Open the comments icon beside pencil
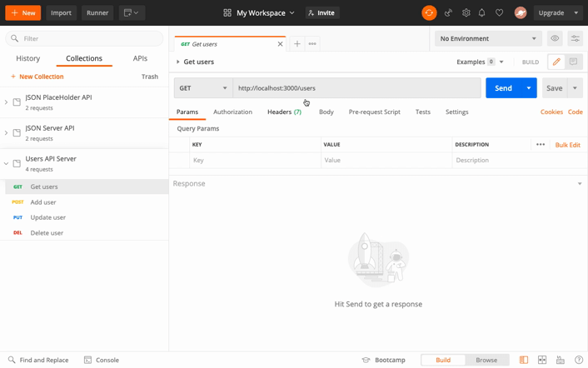This screenshot has height=368, width=588. click(573, 62)
